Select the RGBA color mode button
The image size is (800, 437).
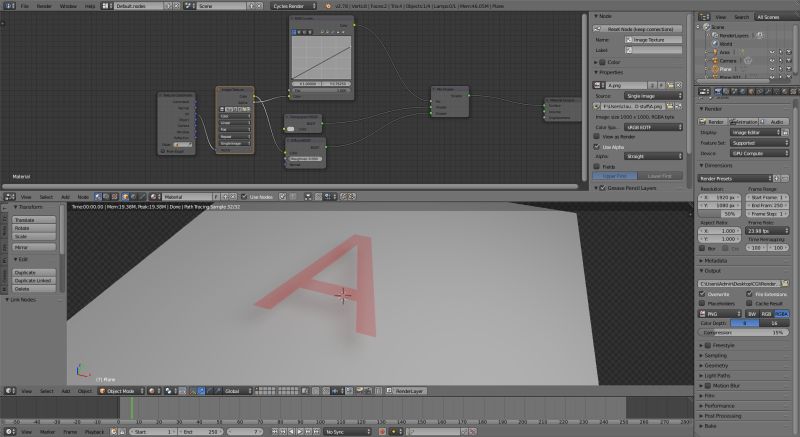[782, 314]
